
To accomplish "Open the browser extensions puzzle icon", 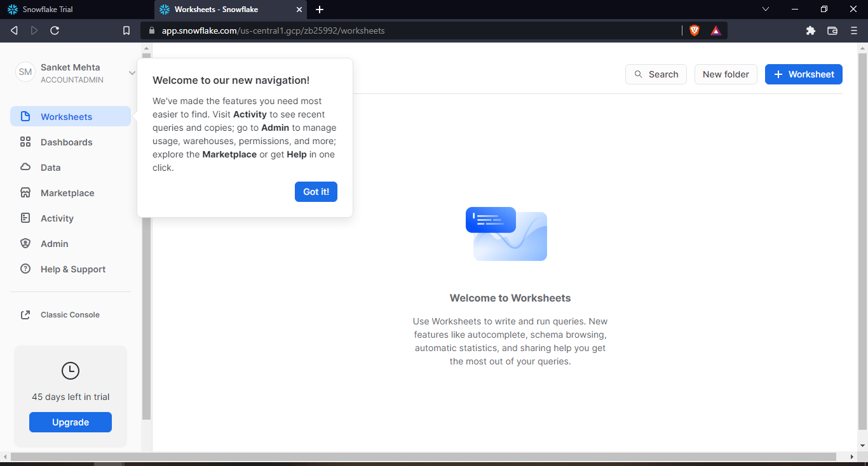I will [810, 30].
